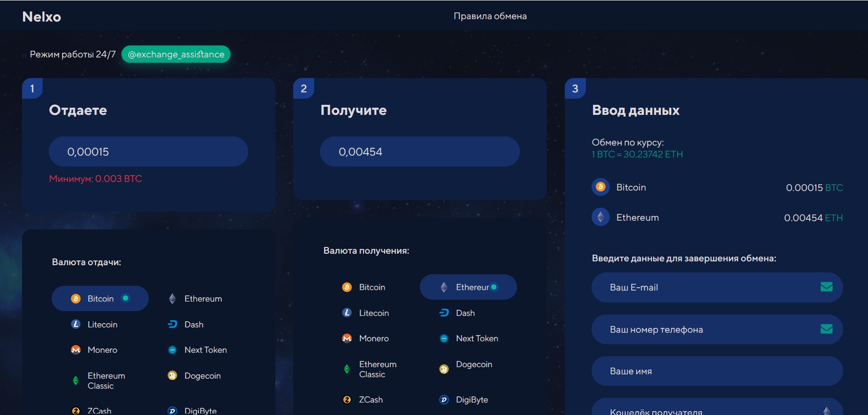Viewport: 868px width, 415px height.
Task: Go to Nelxo home via logo
Action: click(42, 17)
